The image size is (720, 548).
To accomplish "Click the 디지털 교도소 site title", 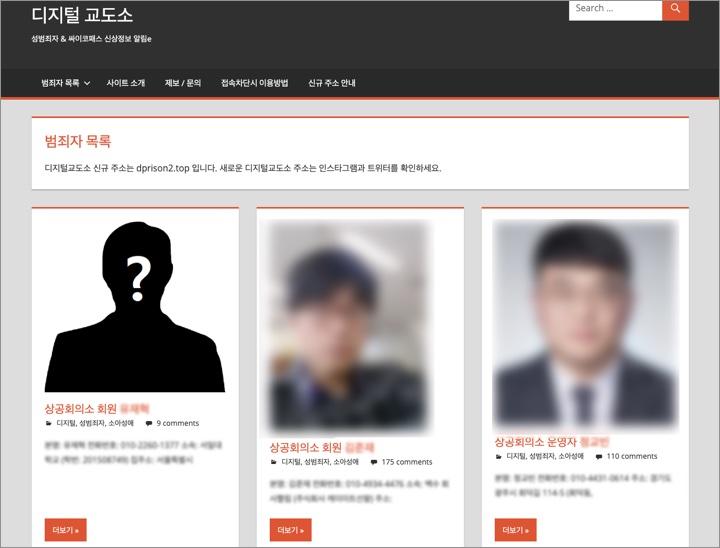I will click(82, 15).
